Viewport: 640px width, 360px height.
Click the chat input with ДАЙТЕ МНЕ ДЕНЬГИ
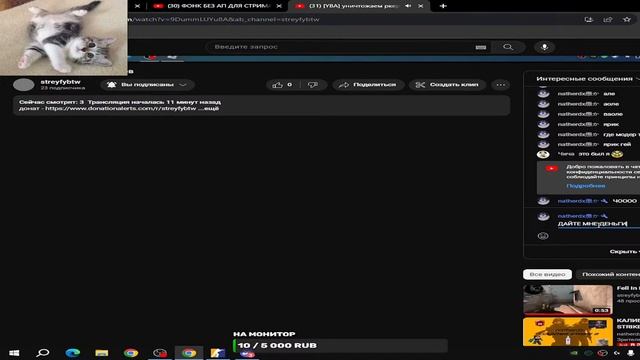[598, 224]
